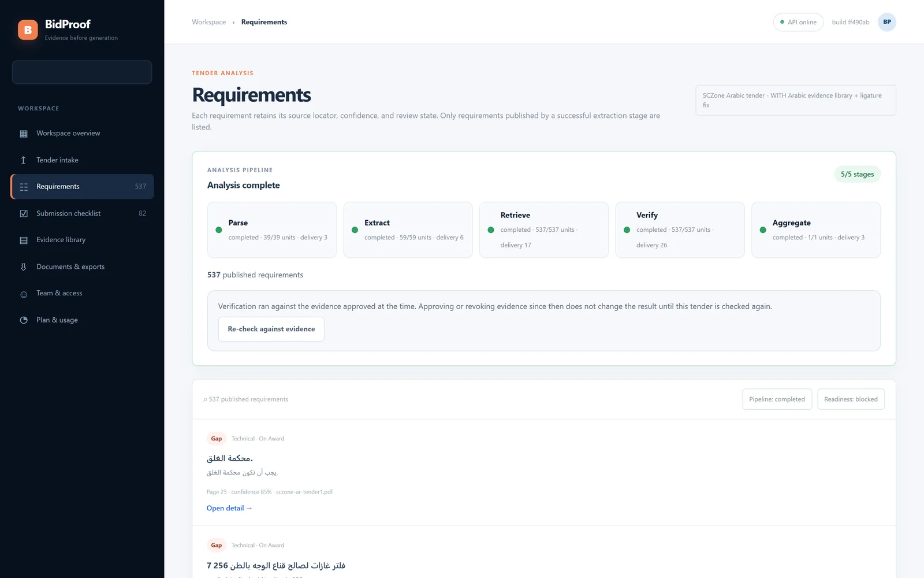This screenshot has height=578, width=924.
Task: Click Requirements breadcrumb current page
Action: point(264,22)
